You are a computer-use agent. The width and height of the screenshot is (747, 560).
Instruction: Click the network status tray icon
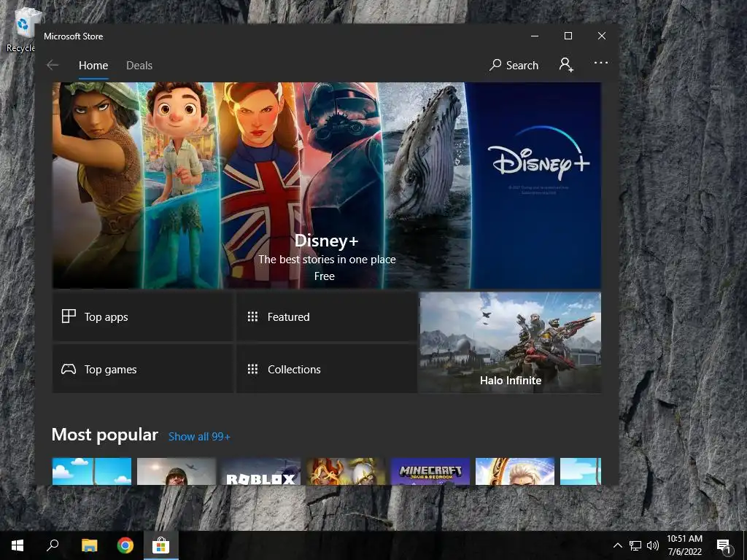tap(635, 545)
